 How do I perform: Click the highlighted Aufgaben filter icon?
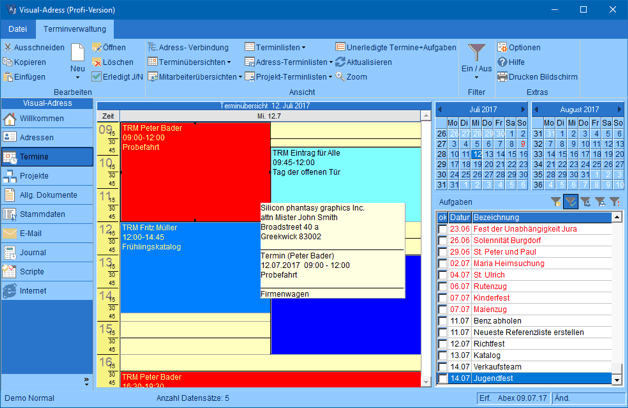coord(571,202)
